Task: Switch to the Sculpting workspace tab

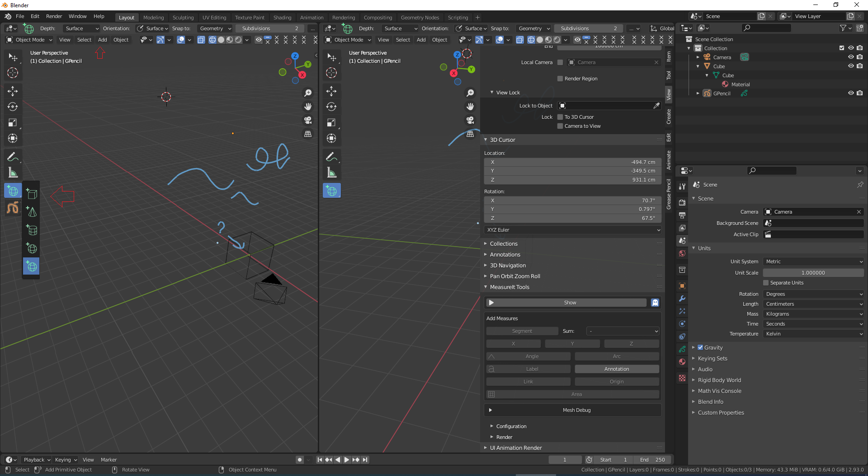Action: (x=183, y=17)
